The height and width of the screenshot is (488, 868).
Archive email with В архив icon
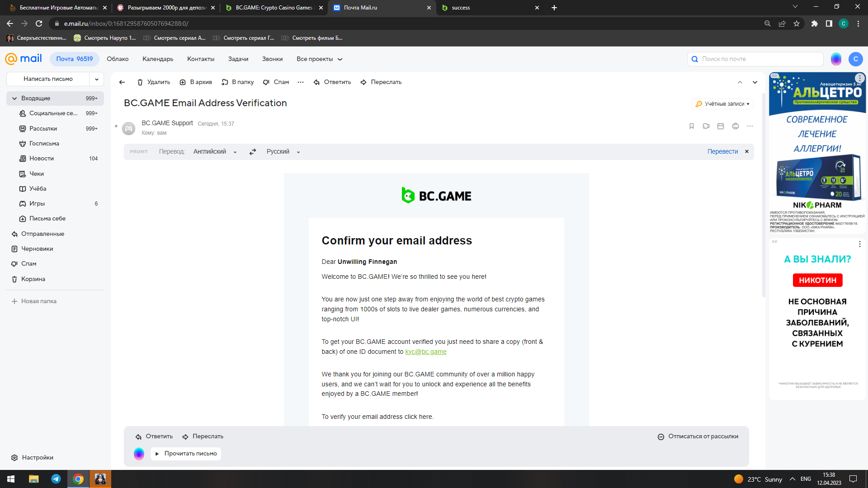[x=183, y=82]
